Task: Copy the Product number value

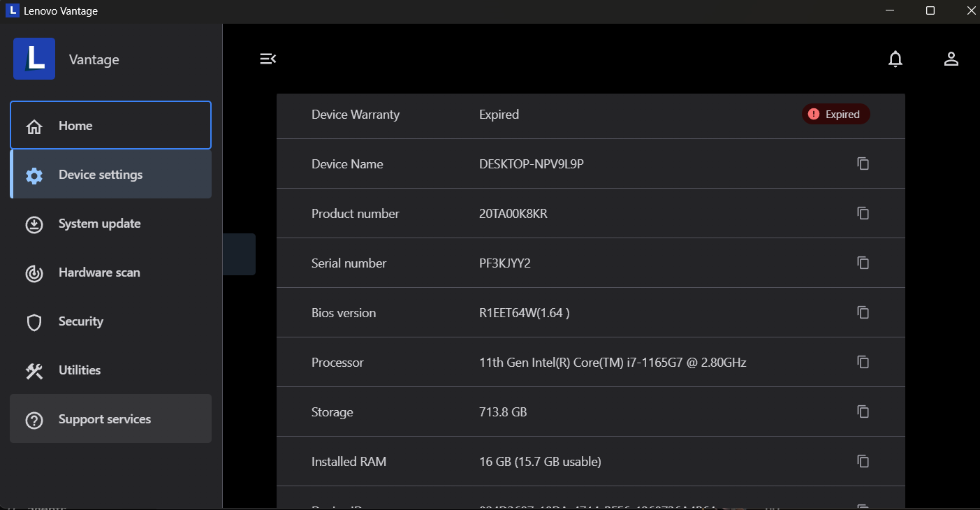Action: pyautogui.click(x=863, y=213)
